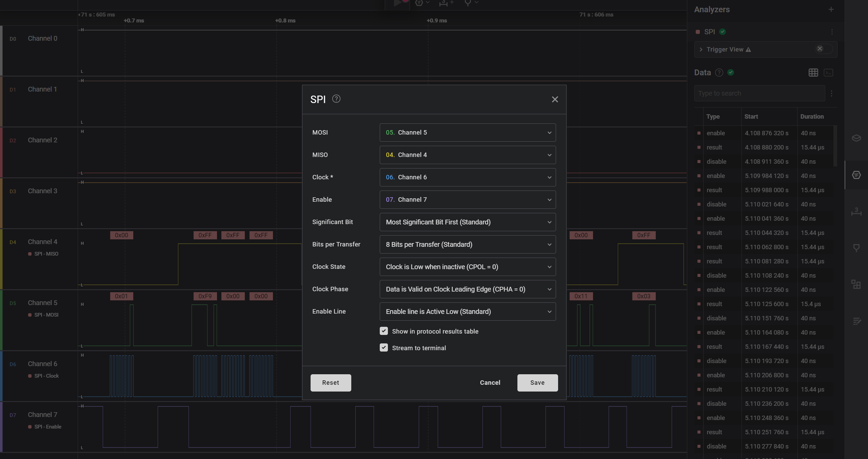This screenshot has width=868, height=459.
Task: Open the MOSI channel dropdown
Action: pyautogui.click(x=468, y=133)
